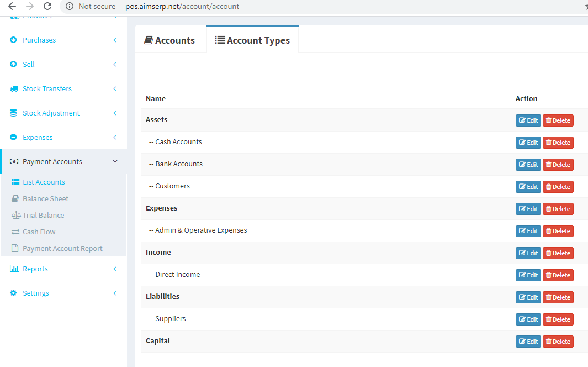Click the browser forward arrow icon
This screenshot has width=588, height=367.
[x=30, y=6]
